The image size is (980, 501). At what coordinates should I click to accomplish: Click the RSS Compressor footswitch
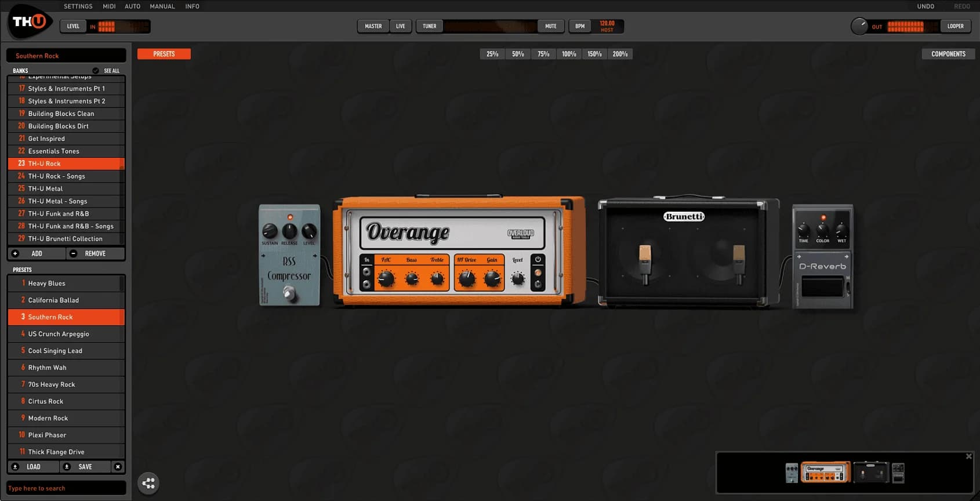click(289, 293)
